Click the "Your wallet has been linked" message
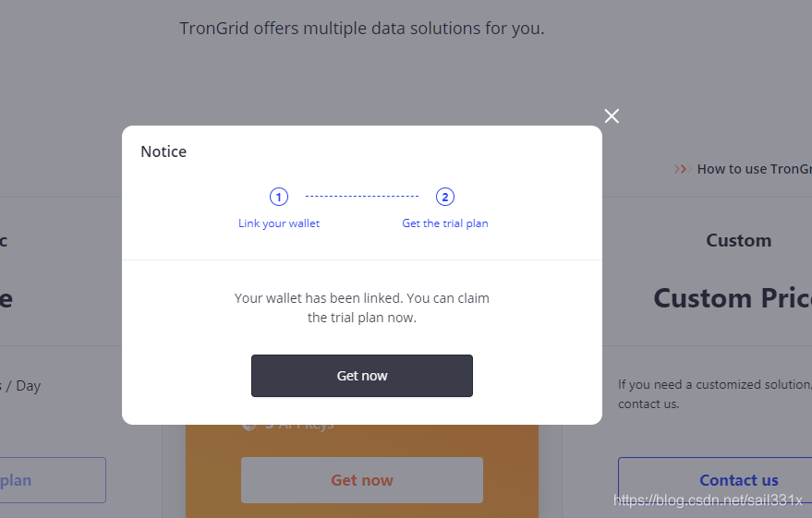 (362, 307)
